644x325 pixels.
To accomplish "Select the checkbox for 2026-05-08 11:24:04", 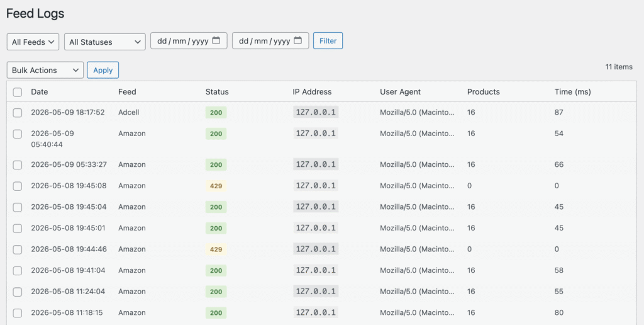I will (17, 292).
